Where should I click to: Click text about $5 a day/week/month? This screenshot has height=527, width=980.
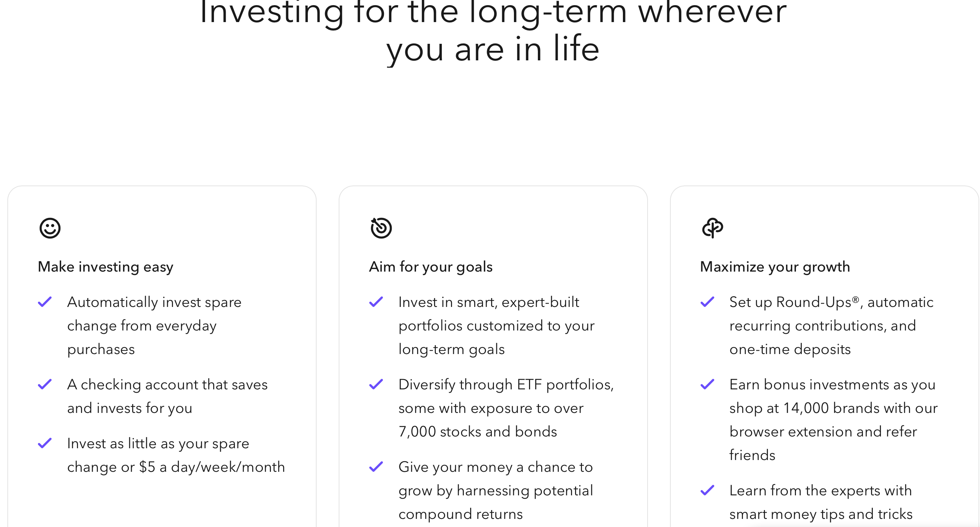tap(176, 455)
